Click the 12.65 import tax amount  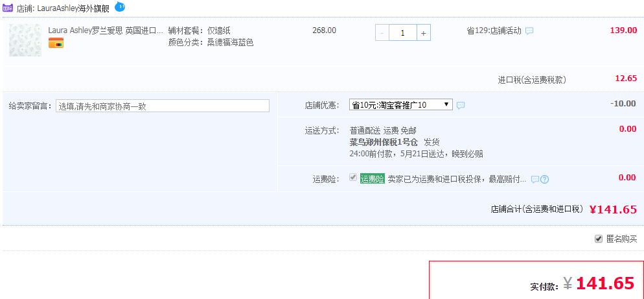click(626, 78)
